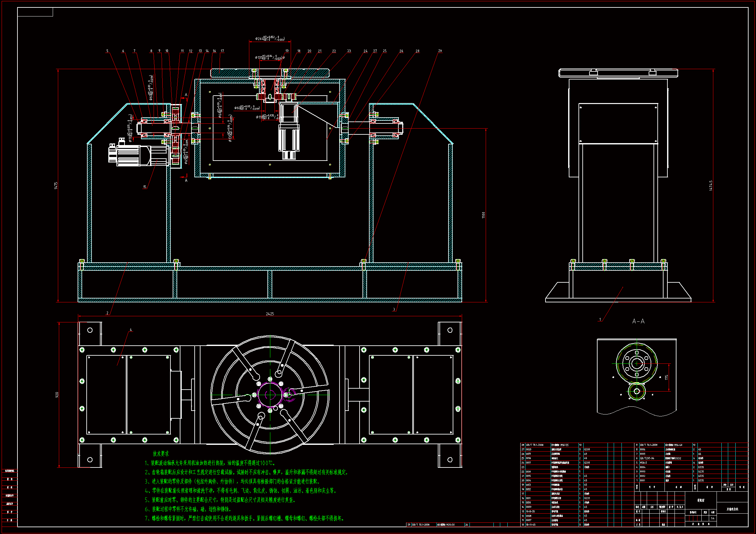Viewport: 756px width, 534px height.
Task: Click the 技术要求 heading text
Action: tap(161, 454)
